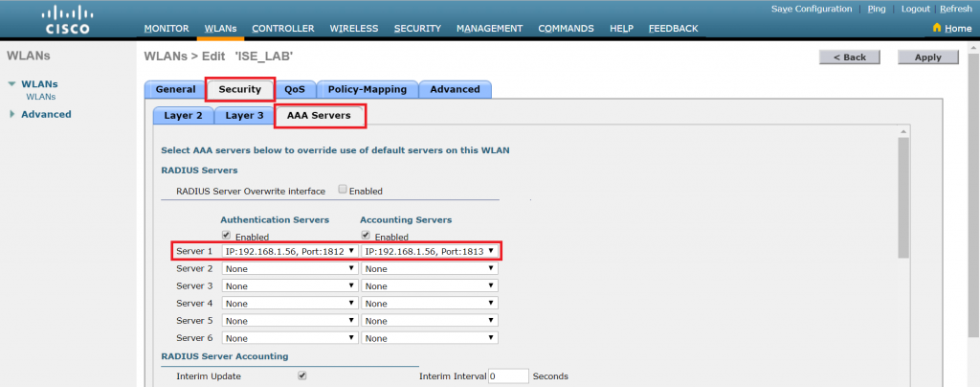This screenshot has height=387, width=980.
Task: Disable Authentication Servers Enabled checkbox
Action: point(226,235)
